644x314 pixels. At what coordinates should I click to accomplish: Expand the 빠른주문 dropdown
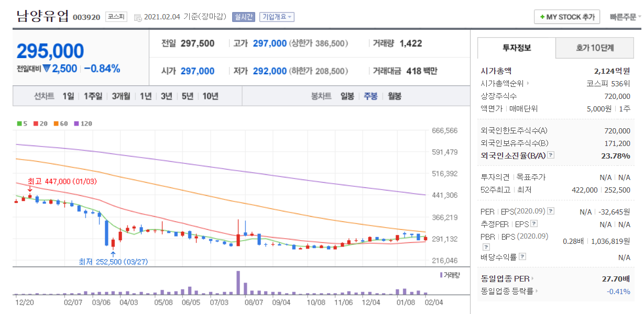626,17
